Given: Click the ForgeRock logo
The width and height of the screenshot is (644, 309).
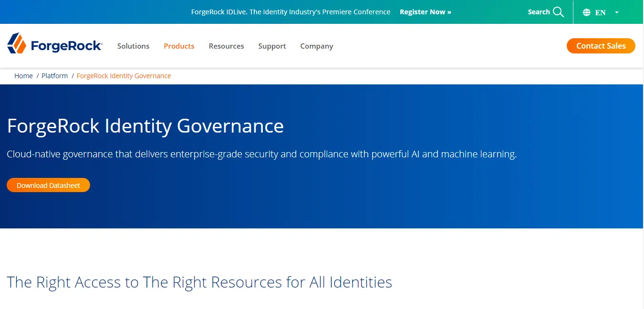Looking at the screenshot, I should pos(54,43).
